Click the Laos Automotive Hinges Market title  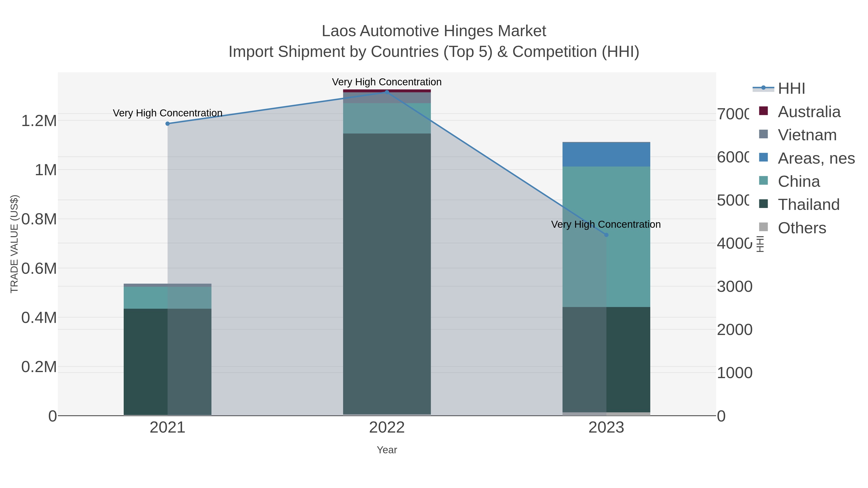pos(434,31)
